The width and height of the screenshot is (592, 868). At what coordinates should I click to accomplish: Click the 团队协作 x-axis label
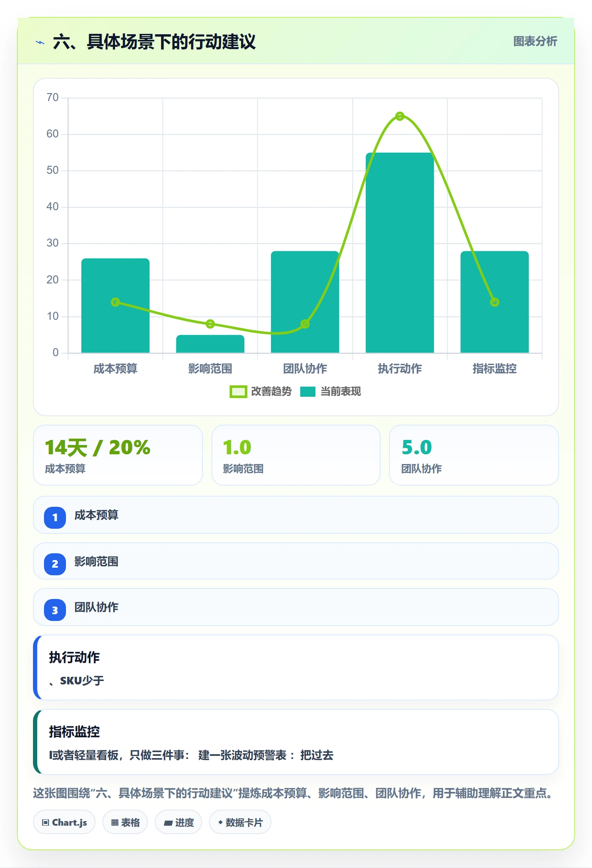[305, 368]
